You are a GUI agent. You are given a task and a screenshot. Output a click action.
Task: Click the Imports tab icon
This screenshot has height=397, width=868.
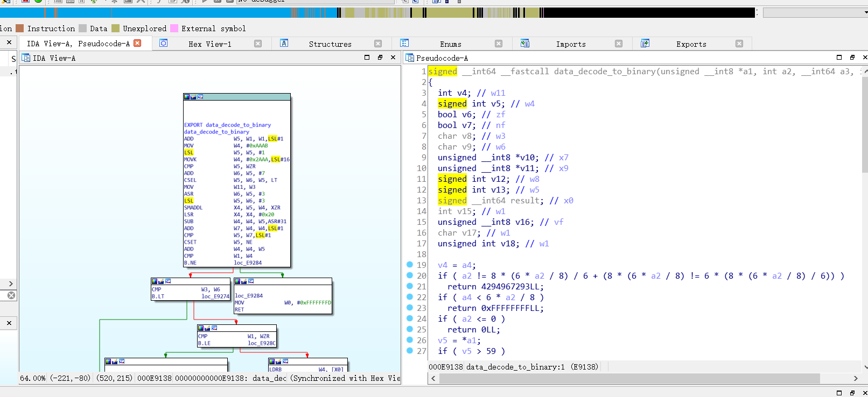pos(525,44)
